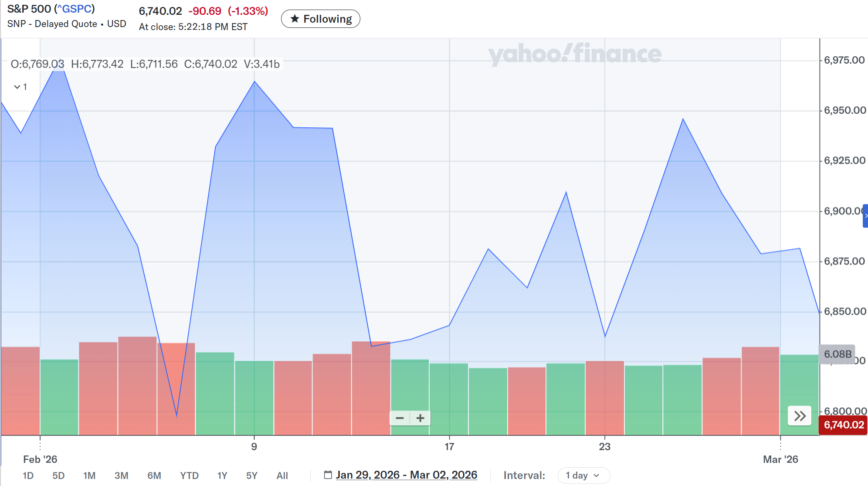
Task: Open the Jan 29 - Mar 02 date range picker
Action: pyautogui.click(x=406, y=475)
